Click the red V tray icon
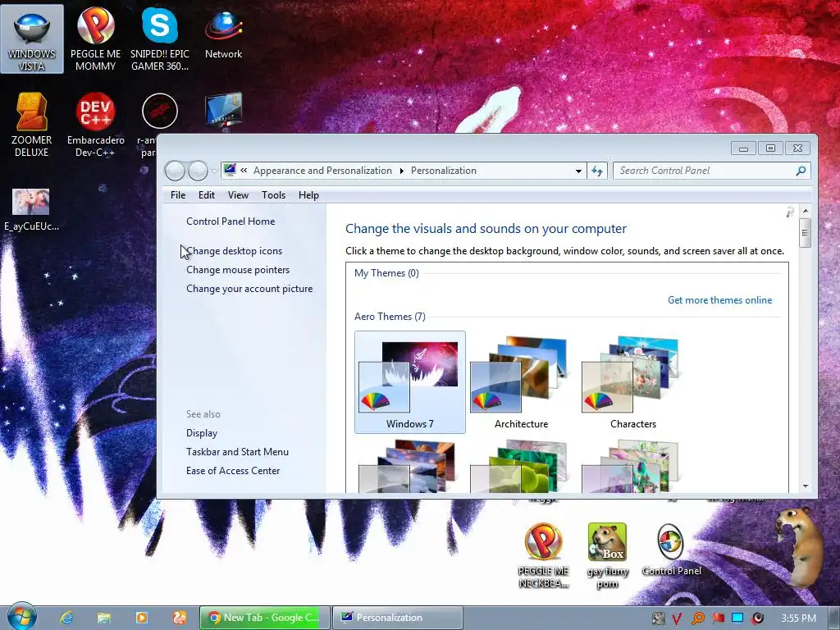The height and width of the screenshot is (630, 840). (x=677, y=619)
